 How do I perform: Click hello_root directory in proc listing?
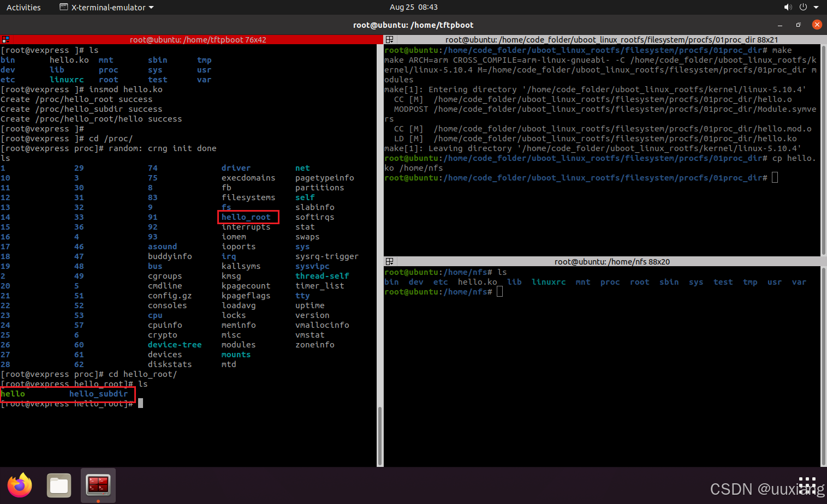point(246,217)
